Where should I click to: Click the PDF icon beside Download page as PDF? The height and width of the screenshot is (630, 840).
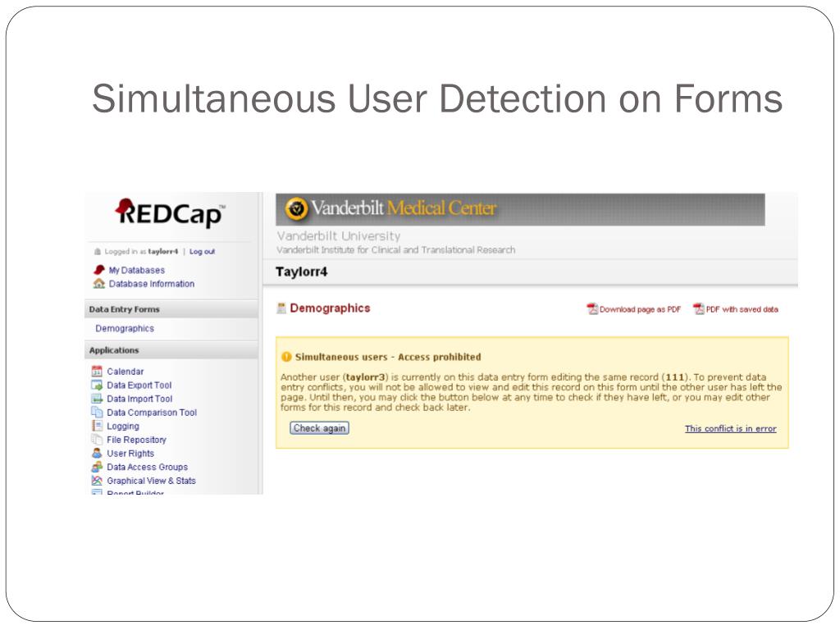pyautogui.click(x=592, y=309)
